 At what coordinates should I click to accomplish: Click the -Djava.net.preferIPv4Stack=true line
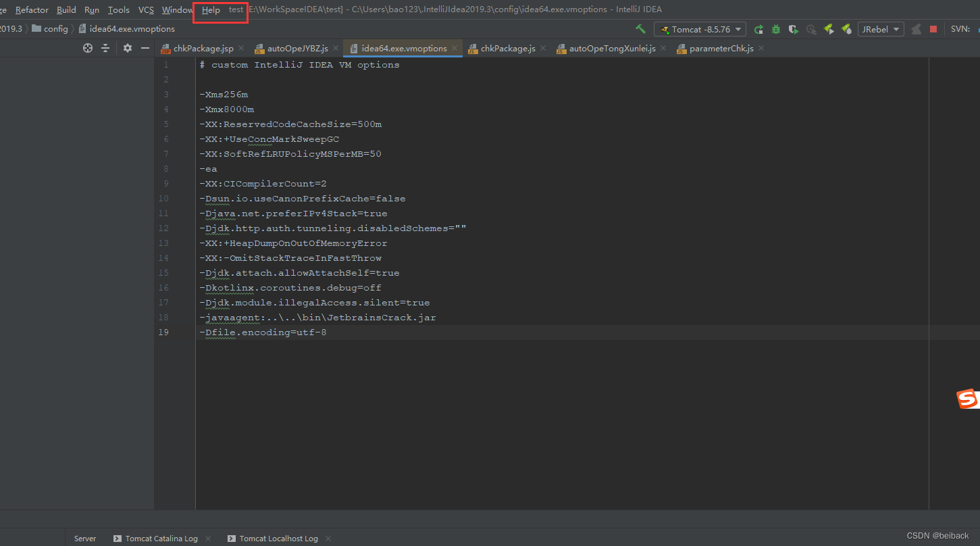coord(293,214)
